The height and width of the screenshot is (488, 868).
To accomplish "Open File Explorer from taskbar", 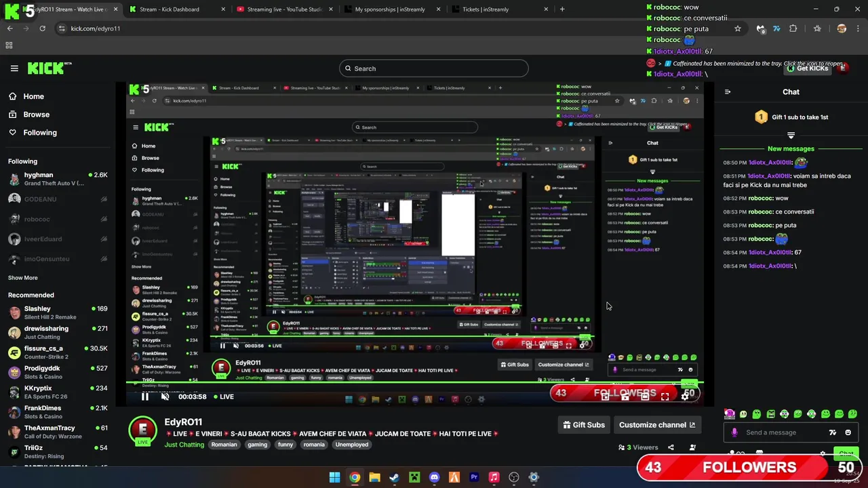I will (374, 477).
